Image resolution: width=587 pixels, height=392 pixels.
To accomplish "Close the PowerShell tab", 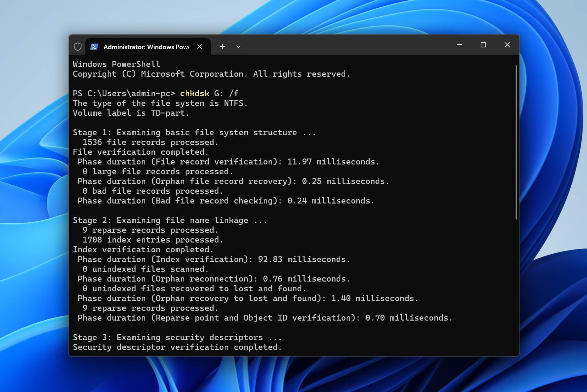I will pos(200,46).
